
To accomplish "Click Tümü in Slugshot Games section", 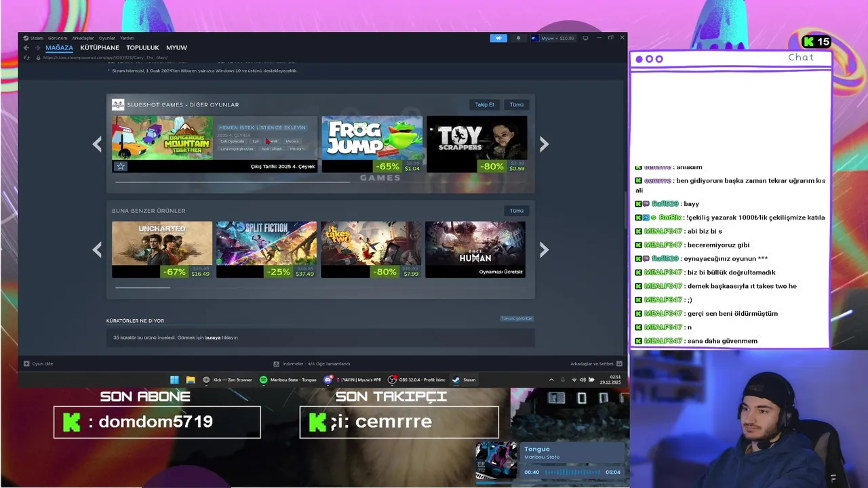I will [517, 104].
